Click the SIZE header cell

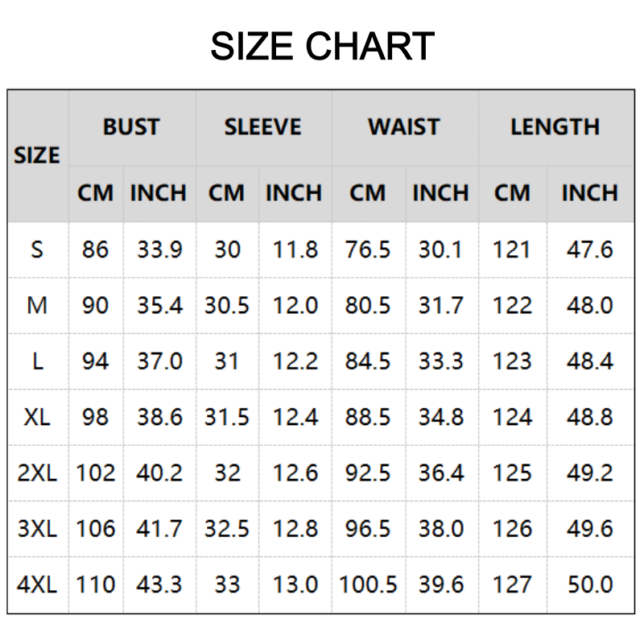pos(37,155)
